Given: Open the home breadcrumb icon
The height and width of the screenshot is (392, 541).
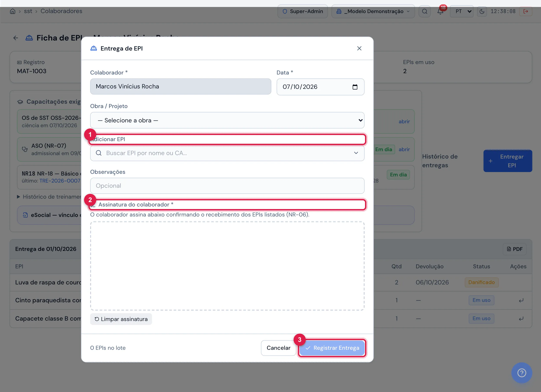Looking at the screenshot, I should coord(13,11).
